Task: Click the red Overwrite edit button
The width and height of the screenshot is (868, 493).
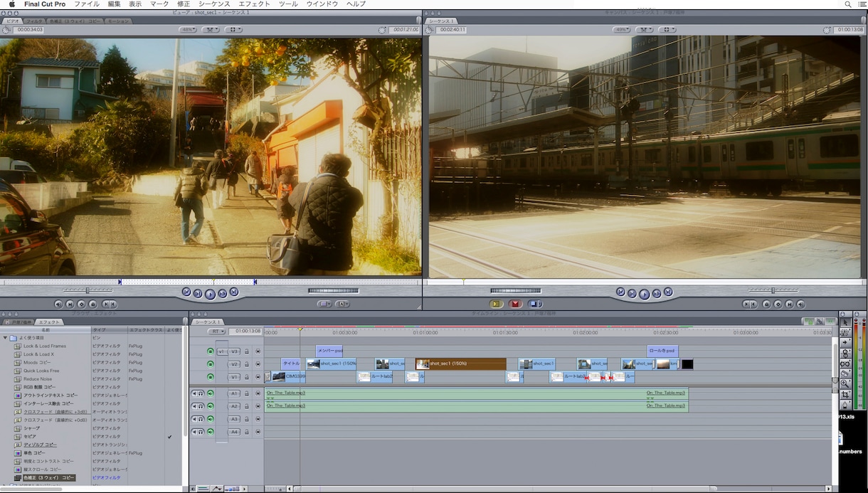Action: (x=516, y=304)
